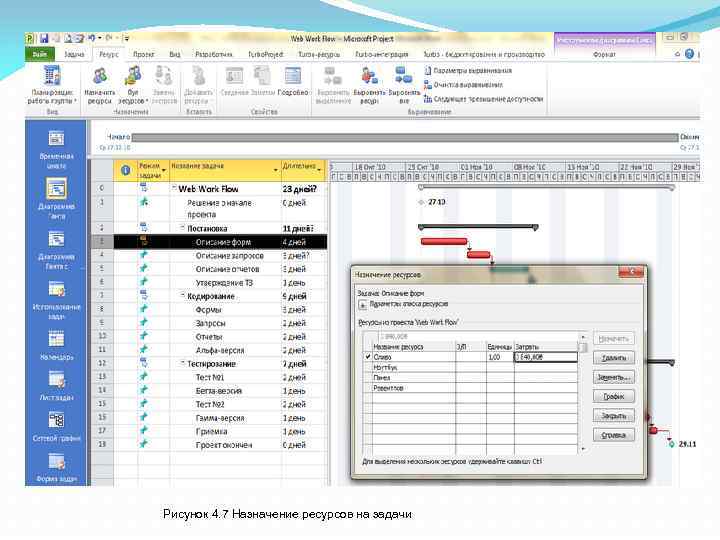Click the info indicator column header icon
This screenshot has height=540, width=720.
coord(125,170)
